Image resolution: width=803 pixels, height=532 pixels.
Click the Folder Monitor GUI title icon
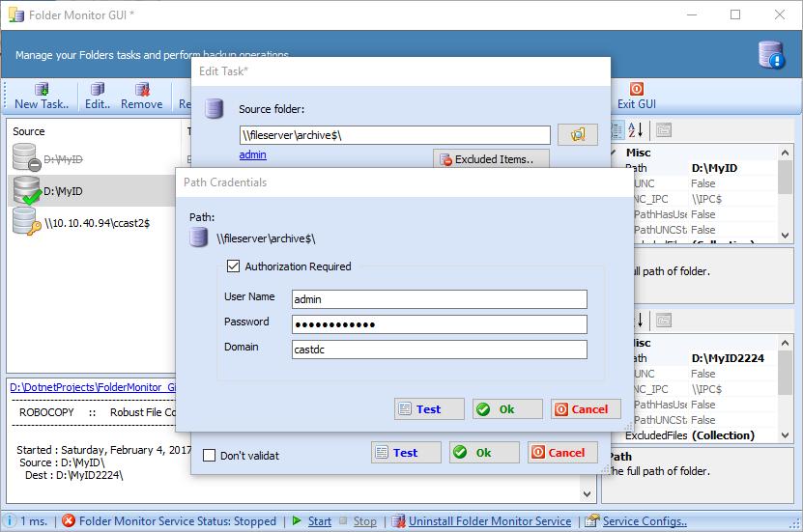[x=16, y=14]
